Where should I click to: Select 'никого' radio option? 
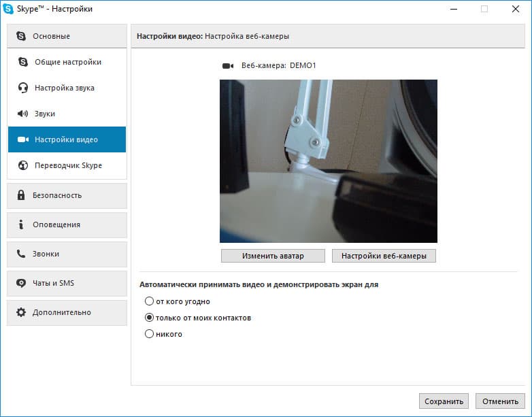coord(149,334)
